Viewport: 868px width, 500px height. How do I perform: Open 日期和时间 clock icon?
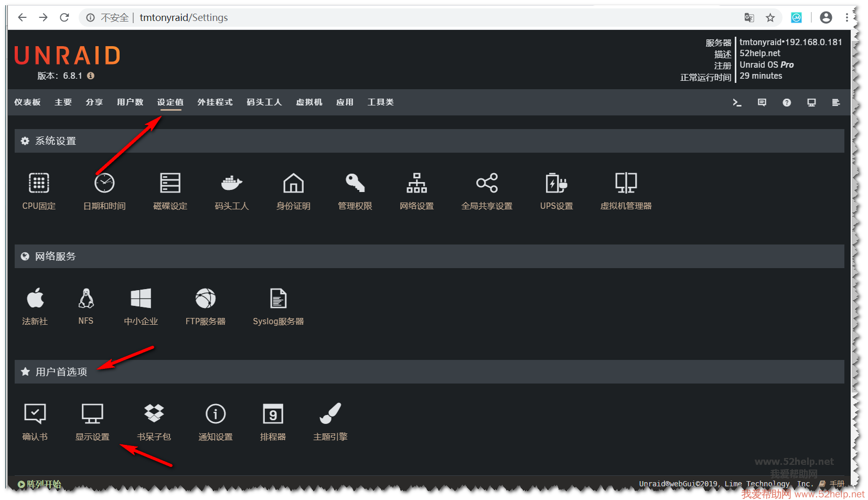[104, 183]
